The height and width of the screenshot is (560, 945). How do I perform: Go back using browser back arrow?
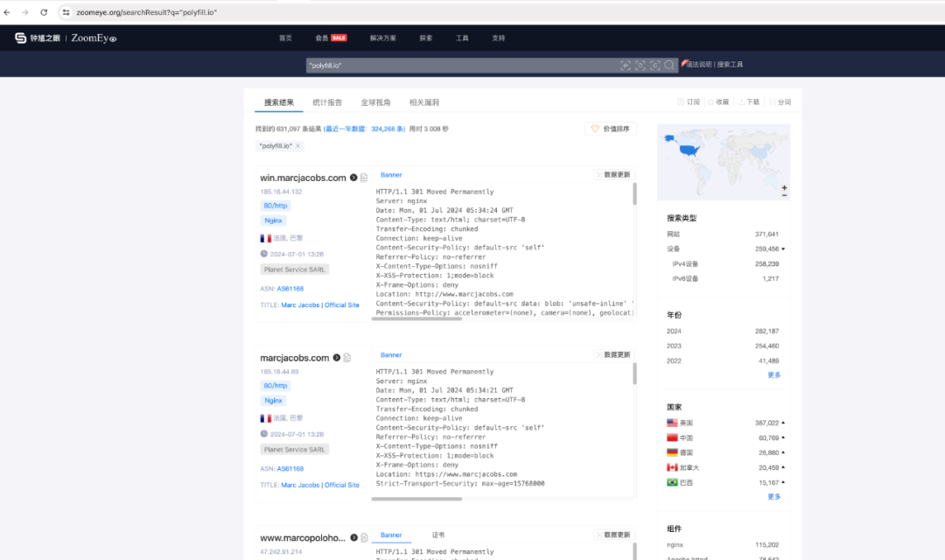pos(7,12)
